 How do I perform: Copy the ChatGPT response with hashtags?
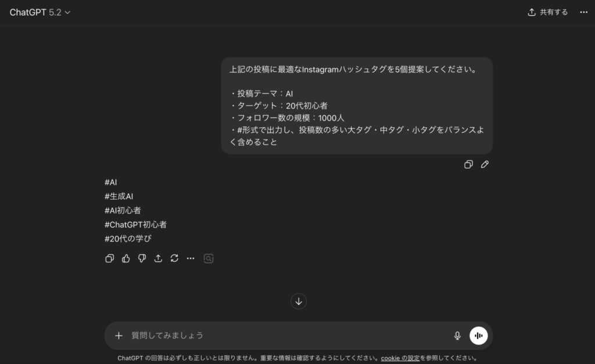(109, 259)
